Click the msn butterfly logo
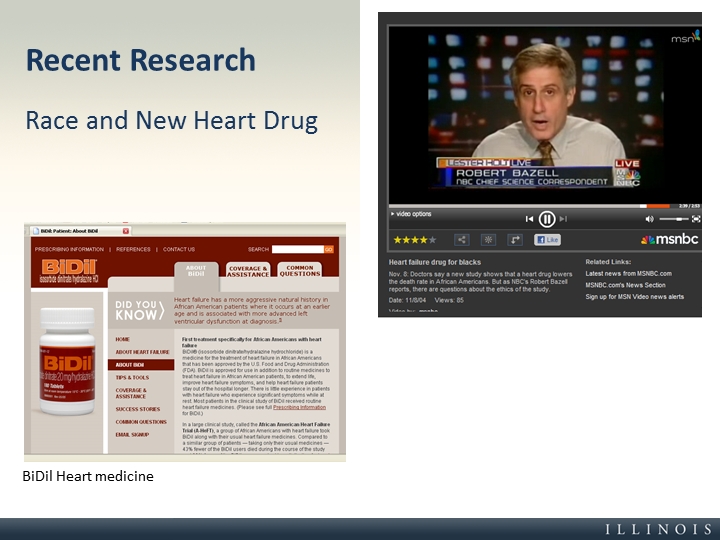This screenshot has width=720, height=540. pyautogui.click(x=686, y=37)
